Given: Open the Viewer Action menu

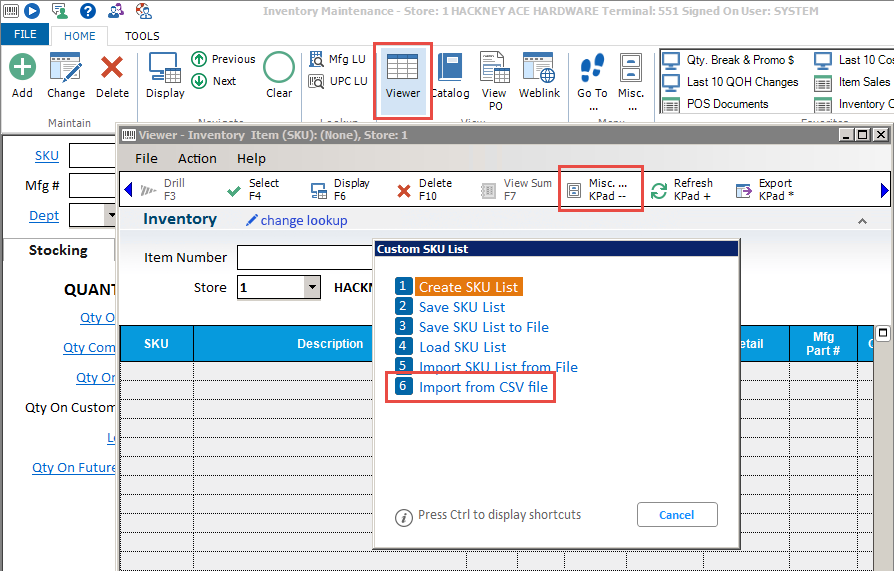Looking at the screenshot, I should pos(197,159).
